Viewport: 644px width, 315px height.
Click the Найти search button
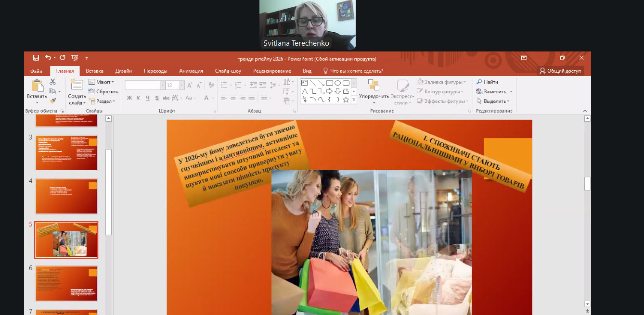487,82
